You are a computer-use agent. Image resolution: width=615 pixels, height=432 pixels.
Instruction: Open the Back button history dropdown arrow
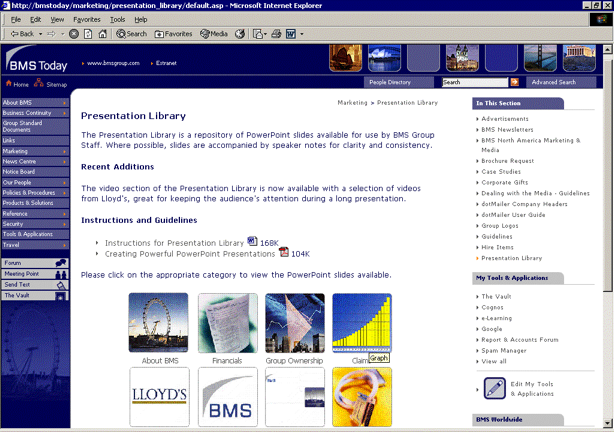click(40, 33)
